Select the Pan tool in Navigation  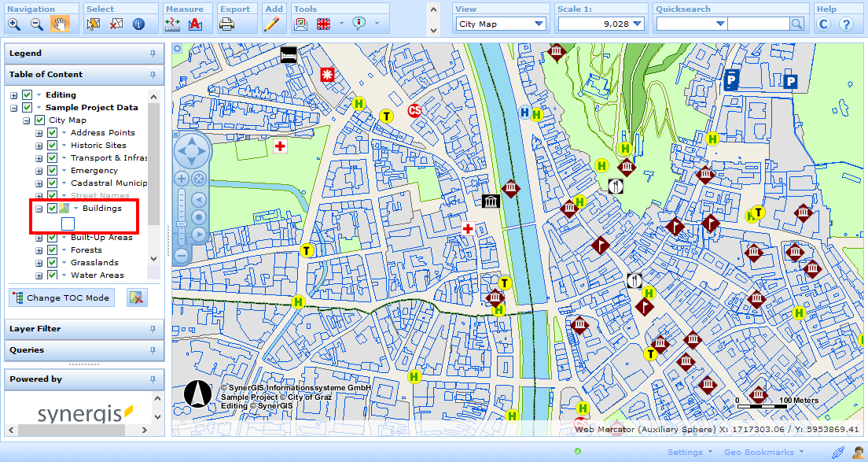pos(60,23)
